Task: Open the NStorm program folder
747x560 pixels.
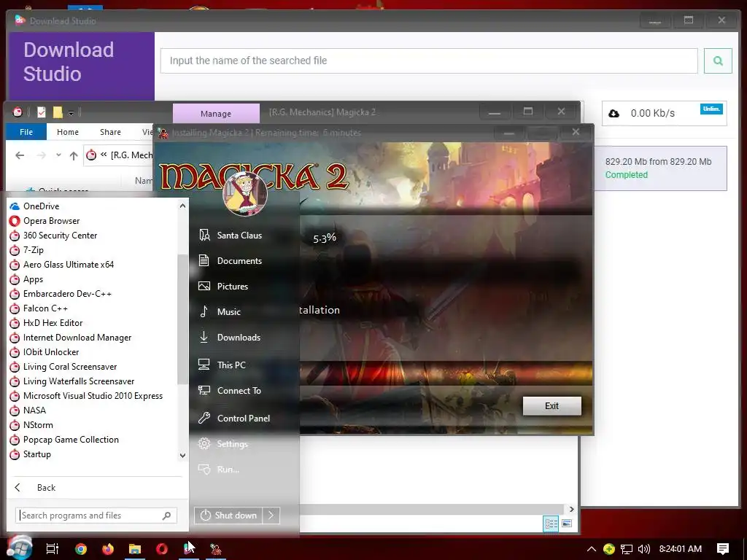Action: [31, 425]
